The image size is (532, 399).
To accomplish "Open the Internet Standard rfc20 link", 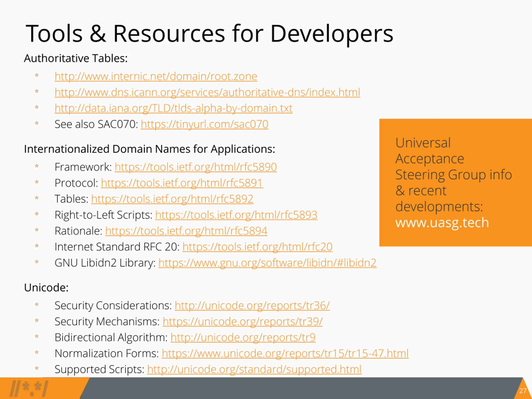I will pyautogui.click(x=257, y=247).
